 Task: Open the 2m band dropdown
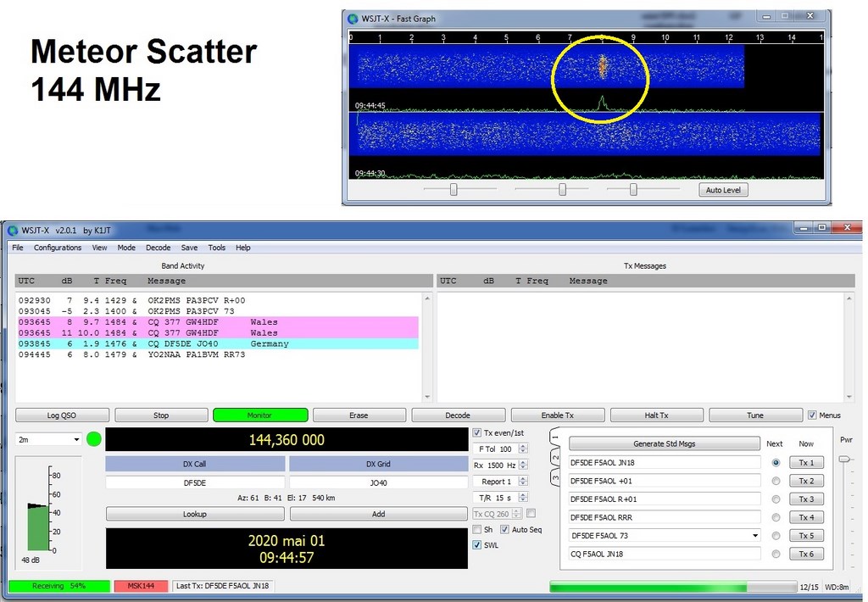click(x=48, y=439)
